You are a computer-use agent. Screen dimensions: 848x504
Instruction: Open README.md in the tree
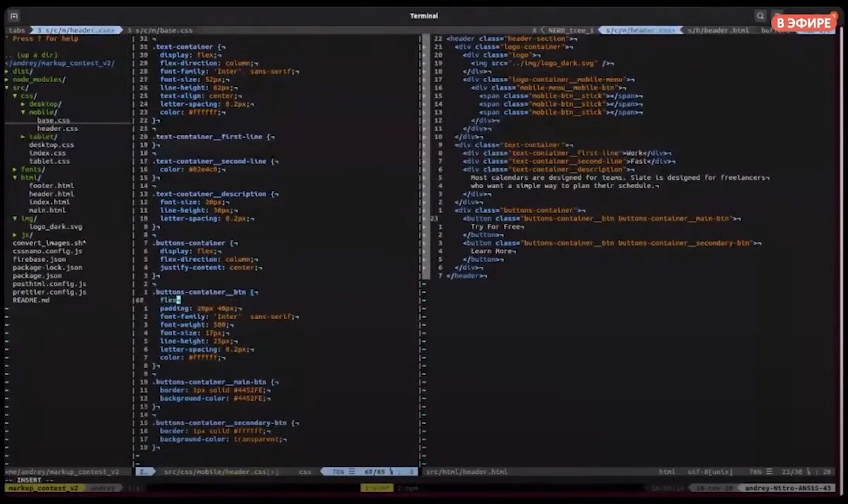point(31,300)
